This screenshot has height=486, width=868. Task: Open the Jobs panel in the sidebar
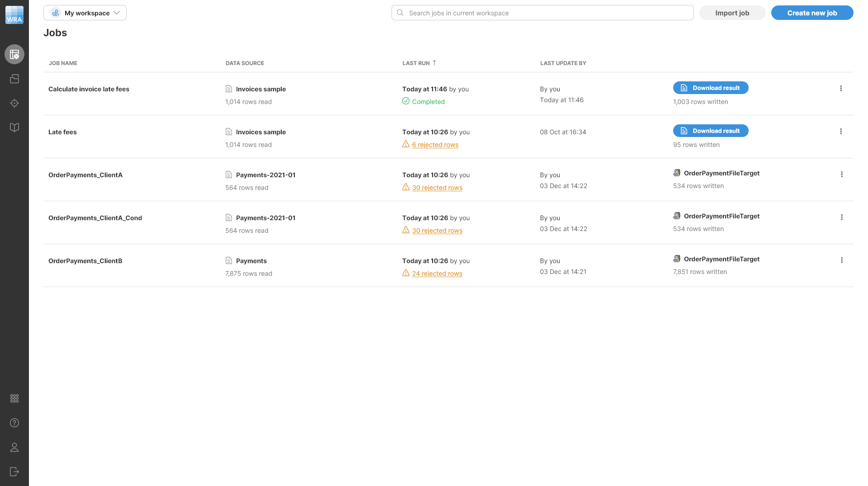(14, 54)
